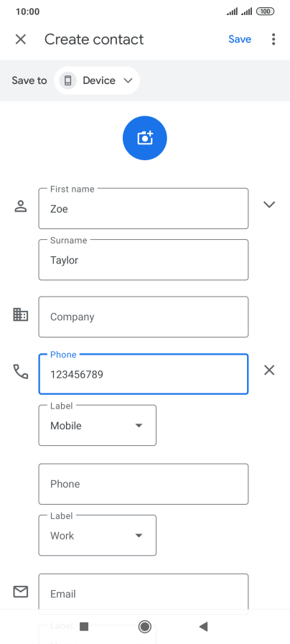Open the Work phone label dropdown

tap(98, 536)
